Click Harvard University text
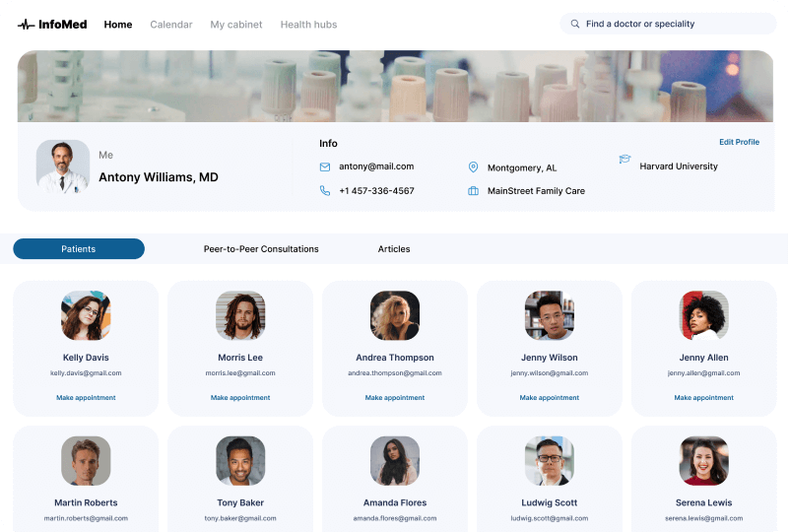 pos(679,166)
